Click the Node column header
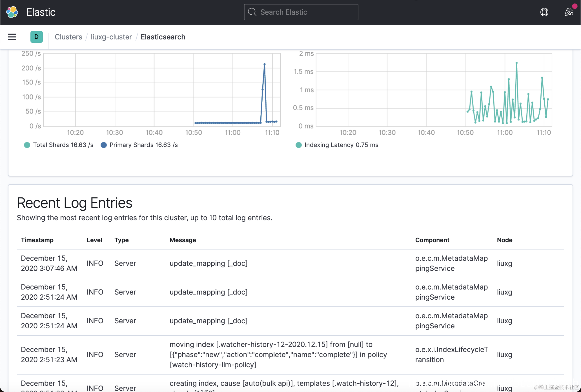Viewport: 581px width, 392px height. [505, 240]
